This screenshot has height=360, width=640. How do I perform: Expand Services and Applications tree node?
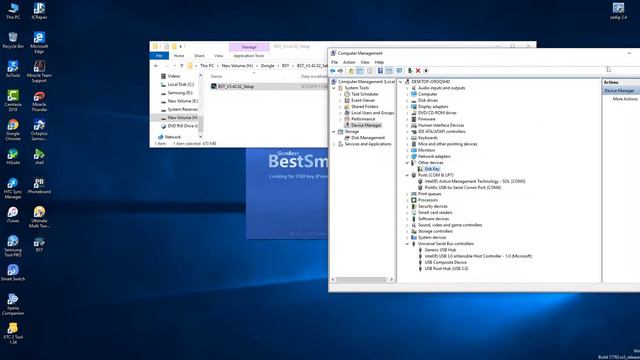[x=334, y=144]
